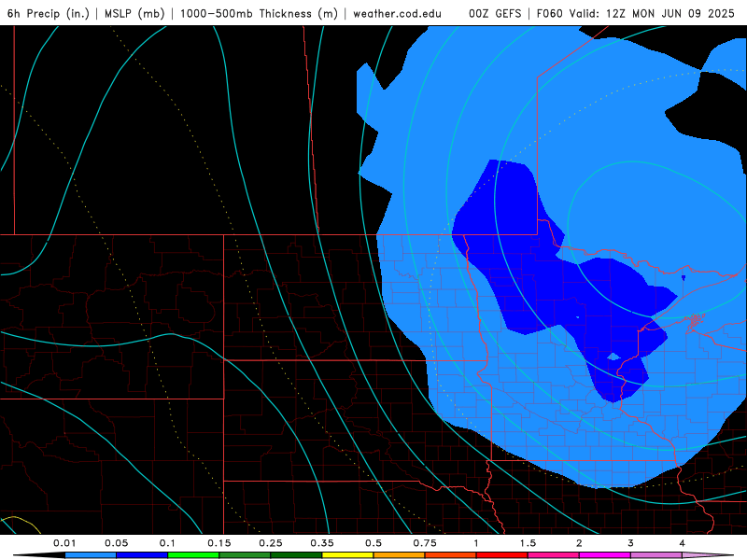Click the '0.35' legend value
Screen dimensions: 747x560
point(321,543)
